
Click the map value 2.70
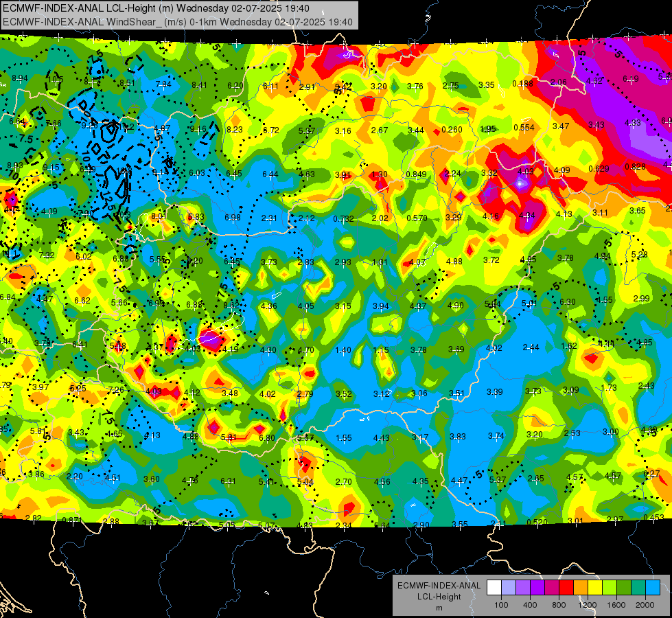[344, 482]
